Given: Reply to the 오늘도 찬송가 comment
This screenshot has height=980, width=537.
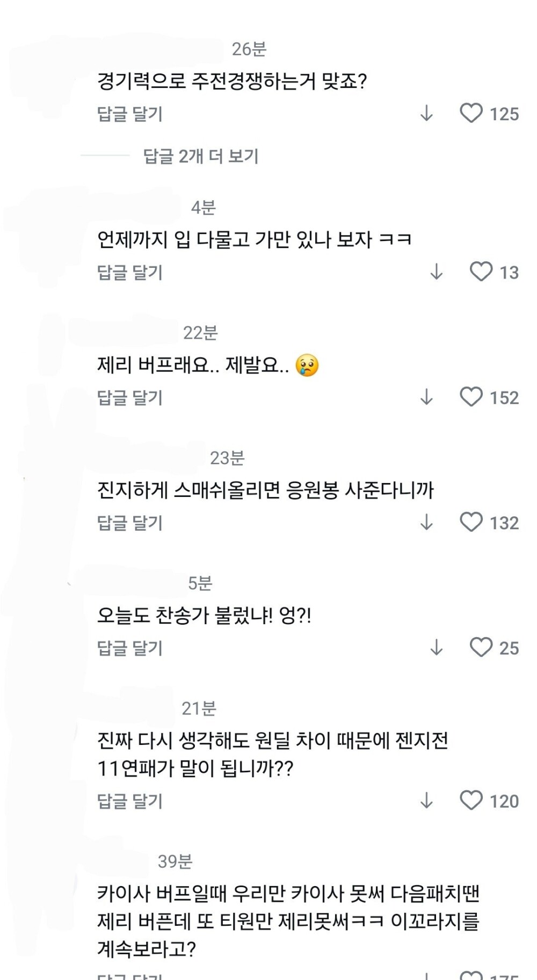Looking at the screenshot, I should pyautogui.click(x=129, y=648).
